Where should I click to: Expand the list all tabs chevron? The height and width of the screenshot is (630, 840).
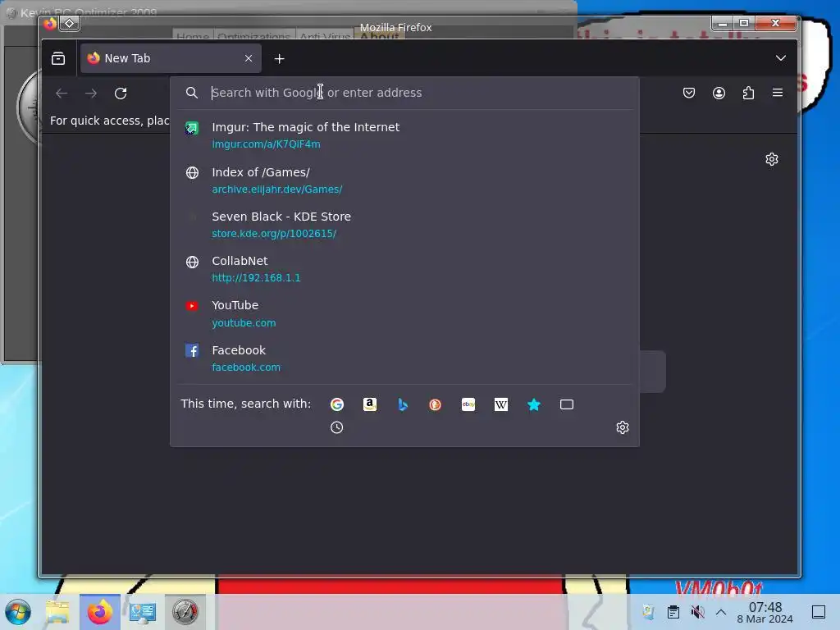point(781,58)
